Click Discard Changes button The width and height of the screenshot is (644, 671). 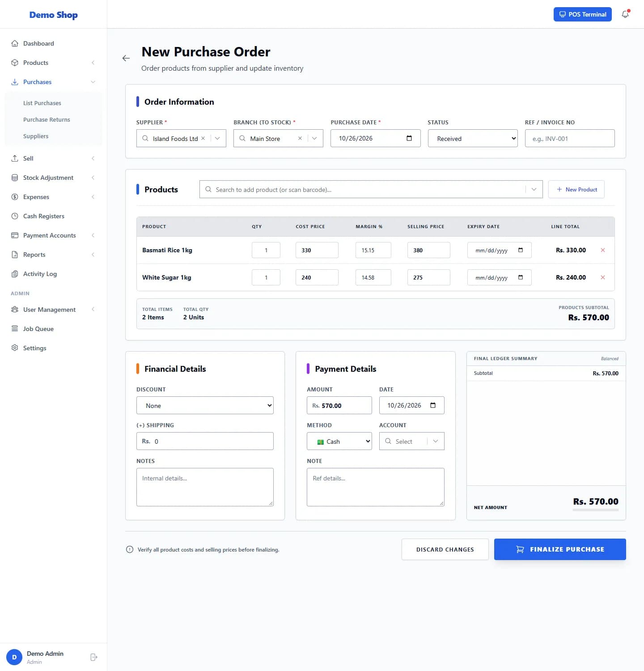pyautogui.click(x=445, y=549)
